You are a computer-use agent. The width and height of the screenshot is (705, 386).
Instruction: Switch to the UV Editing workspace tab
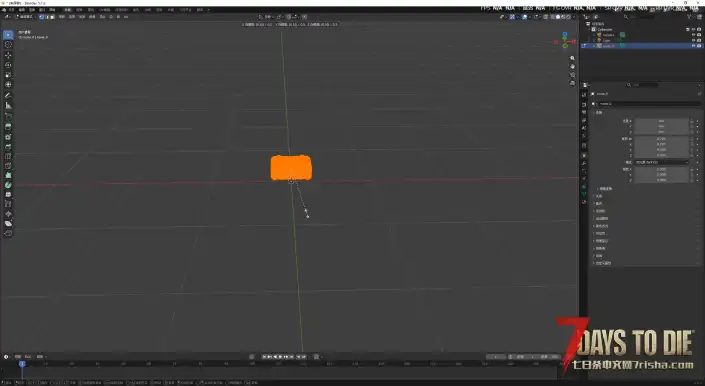105,9
